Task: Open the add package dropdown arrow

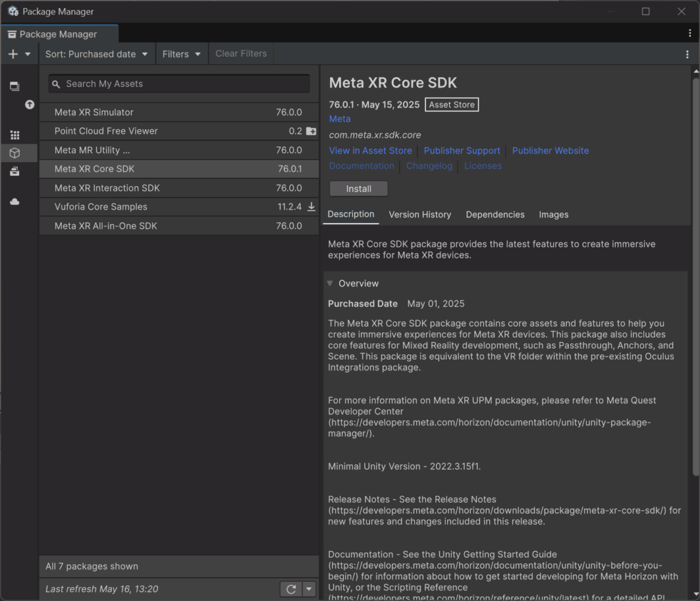Action: [27, 54]
